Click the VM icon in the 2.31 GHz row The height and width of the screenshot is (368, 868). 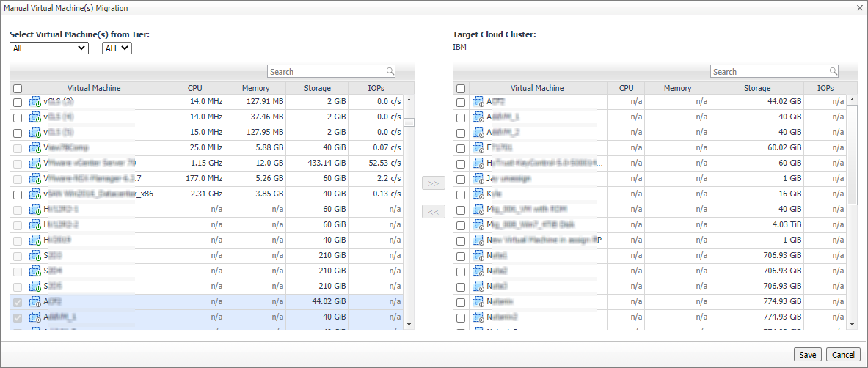(x=35, y=194)
